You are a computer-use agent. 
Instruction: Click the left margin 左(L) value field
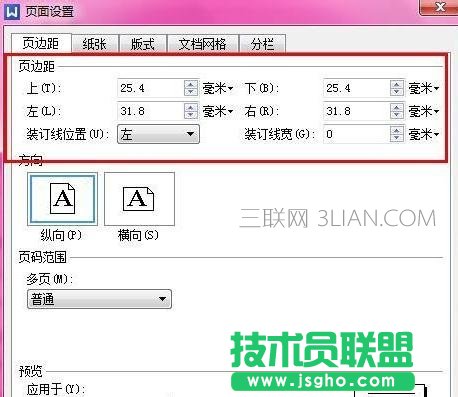(x=151, y=111)
